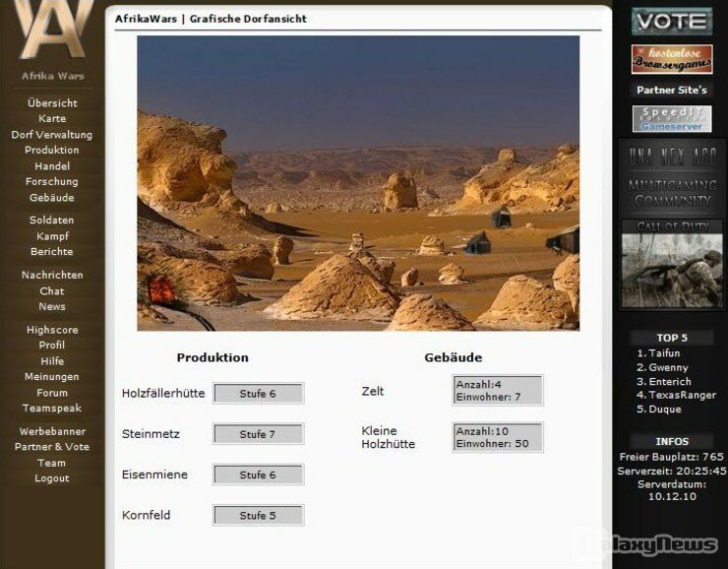Open Werbebanner
The image size is (728, 569).
pyautogui.click(x=52, y=431)
